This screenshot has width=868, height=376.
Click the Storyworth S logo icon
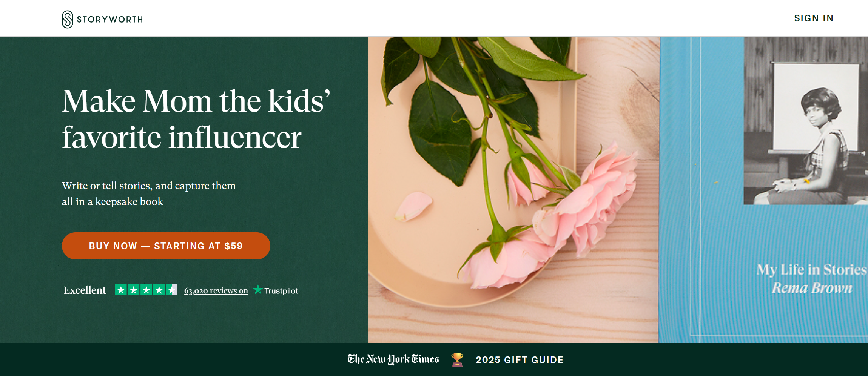[67, 19]
